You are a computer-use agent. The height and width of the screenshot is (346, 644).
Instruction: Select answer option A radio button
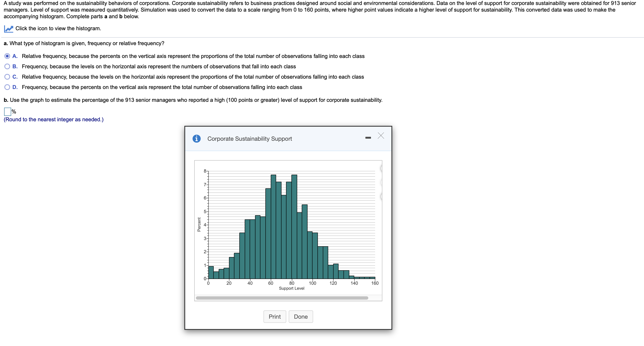tap(7, 56)
